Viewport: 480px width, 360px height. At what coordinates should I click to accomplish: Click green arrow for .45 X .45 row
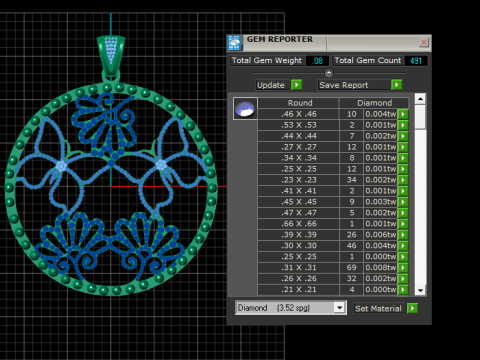point(403,202)
